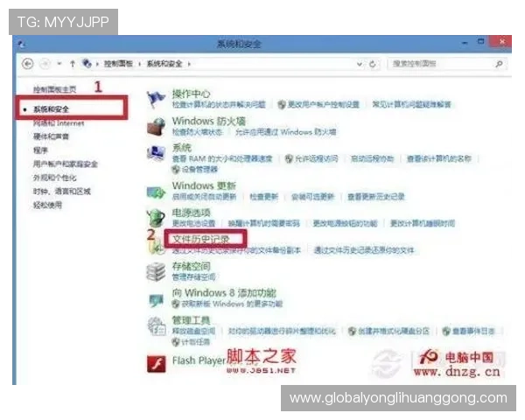Click 查看 RAM 的大小和处理器速度 link
Viewport: 525px width, 420px height.
click(222, 158)
